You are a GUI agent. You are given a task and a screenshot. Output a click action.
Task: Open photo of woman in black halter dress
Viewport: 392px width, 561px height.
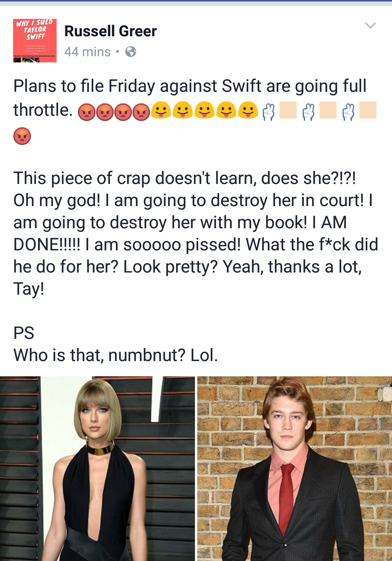[x=97, y=468]
